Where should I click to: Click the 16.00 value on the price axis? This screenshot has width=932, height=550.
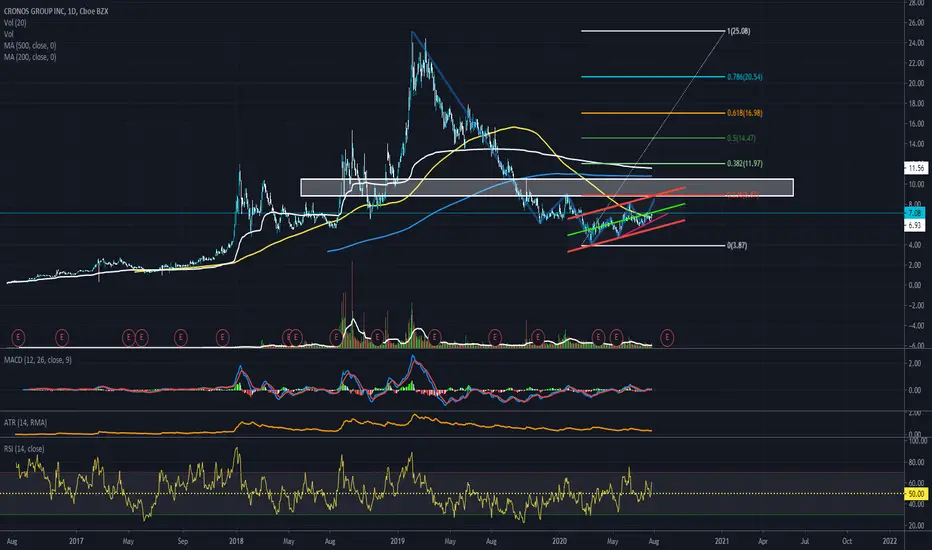916,124
